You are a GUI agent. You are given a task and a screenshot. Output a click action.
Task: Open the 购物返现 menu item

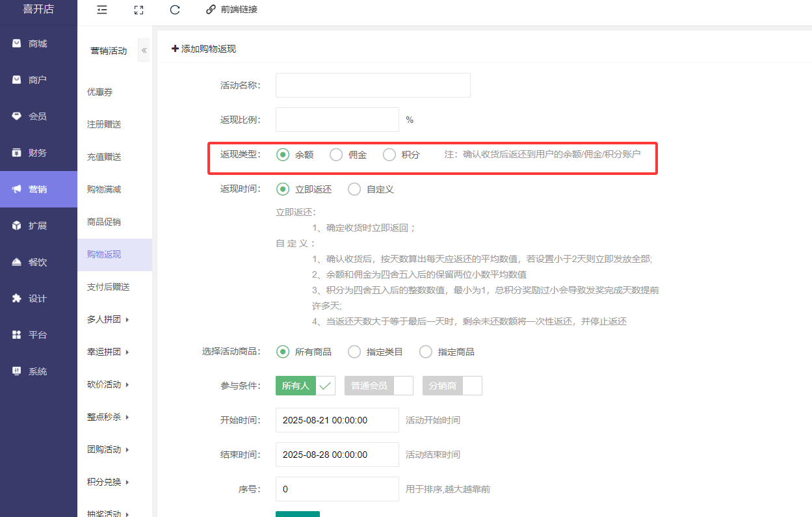point(114,254)
